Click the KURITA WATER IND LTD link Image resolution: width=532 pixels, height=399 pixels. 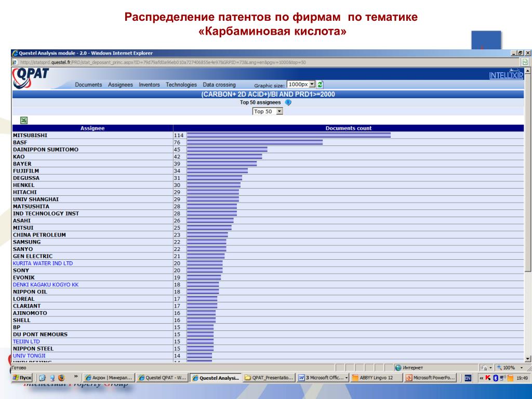pyautogui.click(x=43, y=263)
